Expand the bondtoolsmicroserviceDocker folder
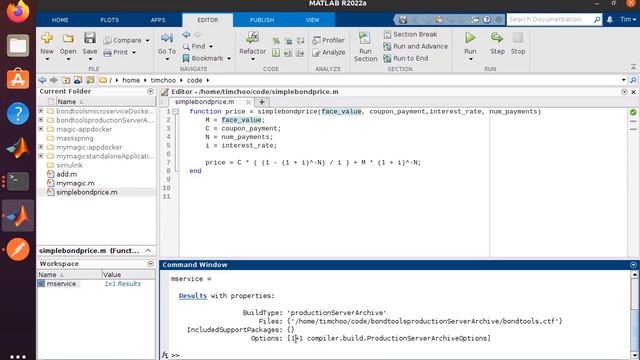Screen dimensions: 640x360 click(x=41, y=111)
